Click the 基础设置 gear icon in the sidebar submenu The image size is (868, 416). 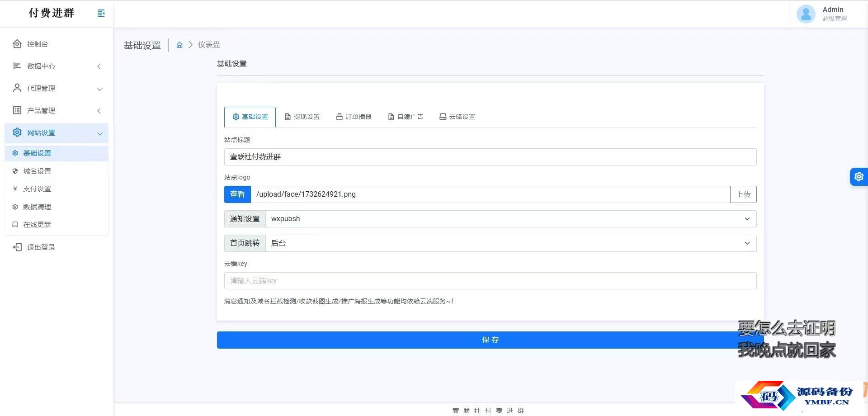click(x=15, y=153)
